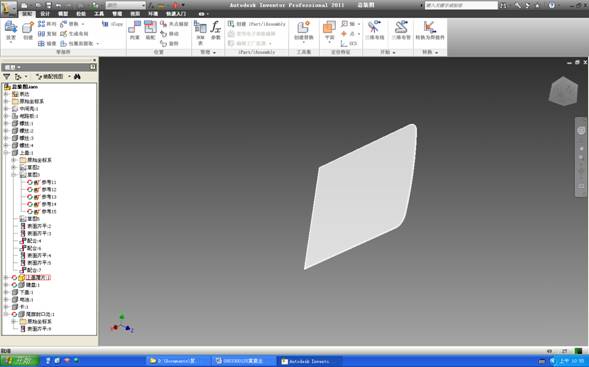Select the Copy (复制) component tool
The image size is (589, 367).
pyautogui.click(x=47, y=34)
